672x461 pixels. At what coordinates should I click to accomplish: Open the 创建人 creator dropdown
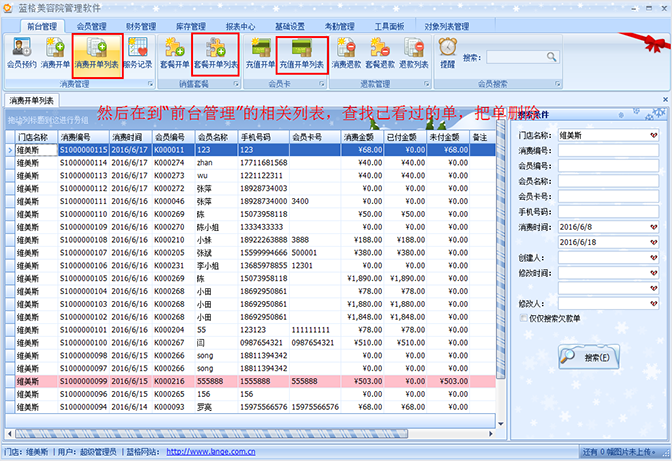(x=652, y=256)
